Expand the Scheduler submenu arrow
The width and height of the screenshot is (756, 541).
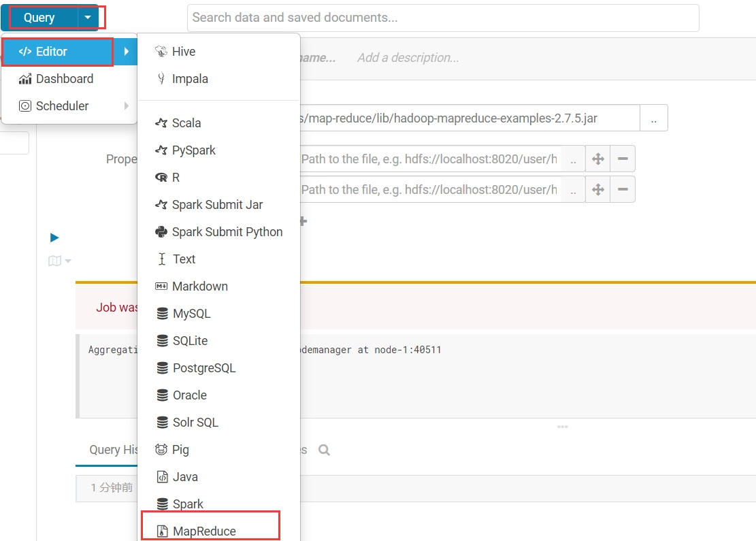127,105
